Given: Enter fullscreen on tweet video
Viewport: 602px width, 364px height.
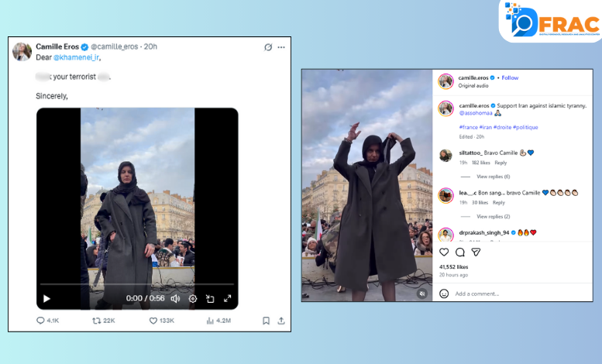Looking at the screenshot, I should click(228, 298).
